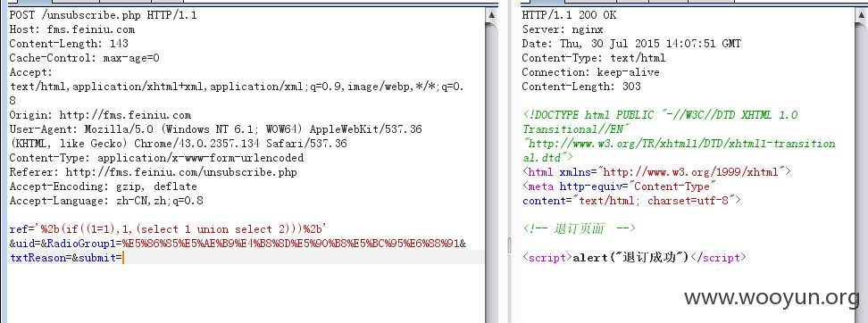Viewport: 868px width, 323px height.
Task: Click the 'Server: nginx' response header
Action: point(563,29)
